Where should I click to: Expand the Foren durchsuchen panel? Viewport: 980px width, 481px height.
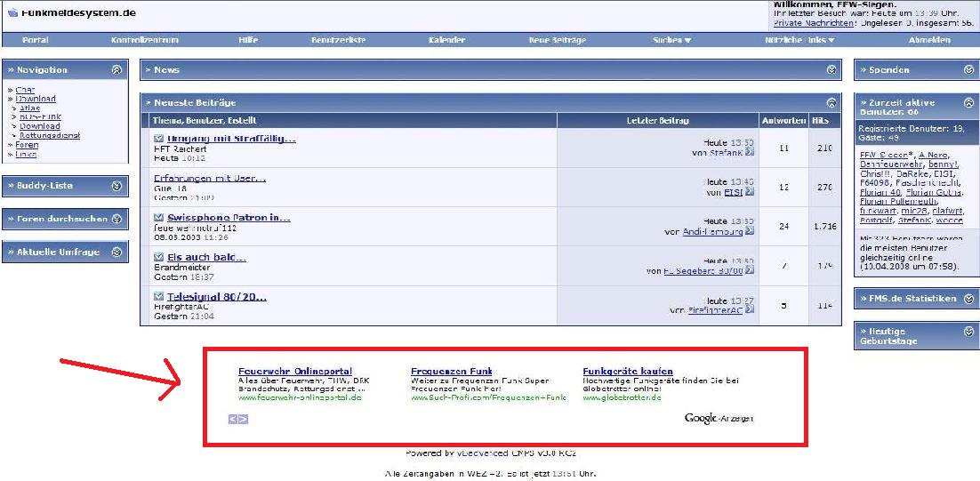(116, 219)
